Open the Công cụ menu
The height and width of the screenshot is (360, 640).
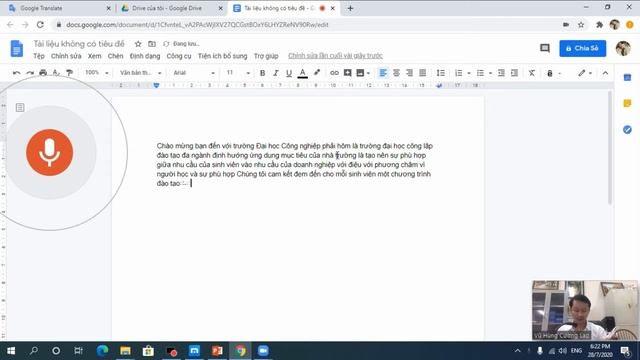pos(179,56)
